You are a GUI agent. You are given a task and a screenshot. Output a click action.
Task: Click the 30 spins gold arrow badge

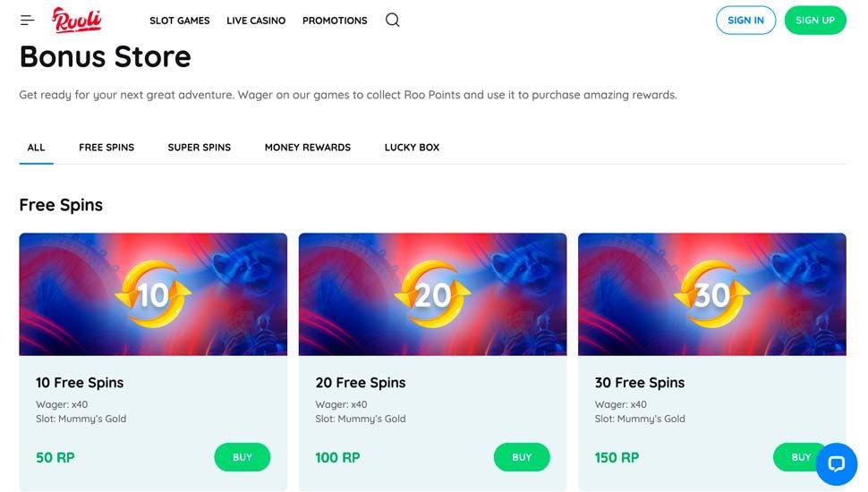click(x=712, y=294)
